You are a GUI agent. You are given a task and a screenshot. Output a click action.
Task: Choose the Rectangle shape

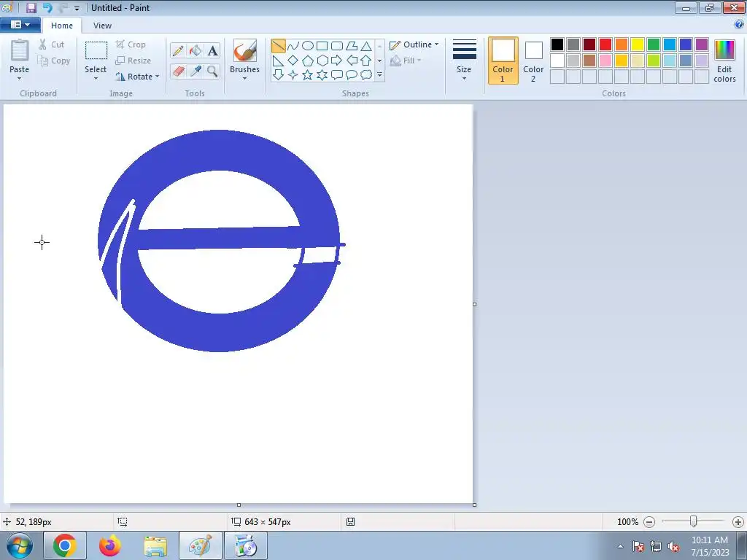coord(322,46)
